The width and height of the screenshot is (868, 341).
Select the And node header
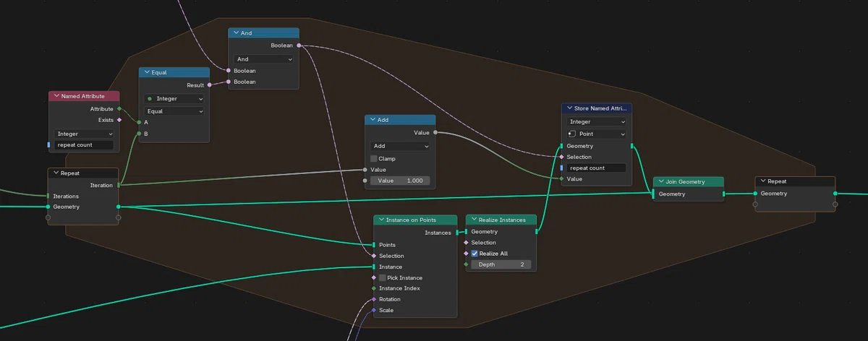(x=264, y=33)
